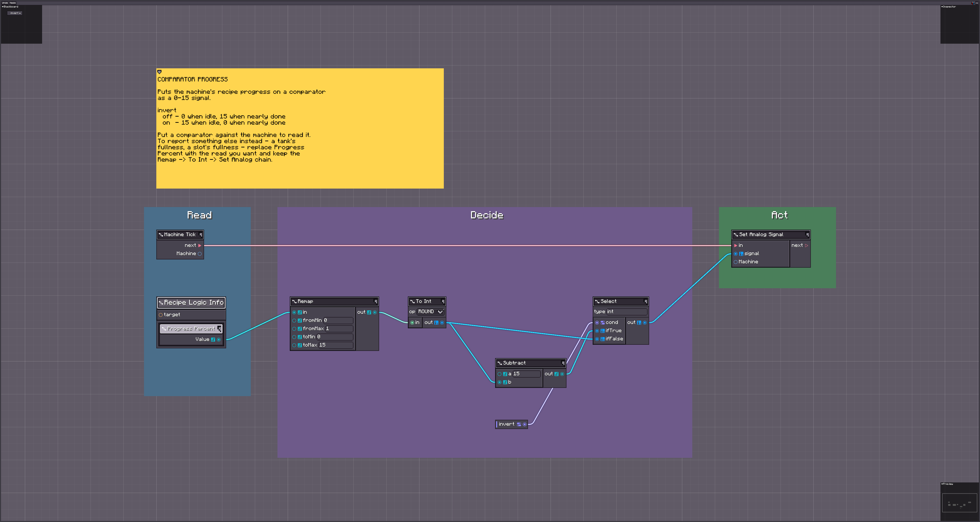This screenshot has width=980, height=522.
Task: Select the invert variable node
Action: [512, 425]
